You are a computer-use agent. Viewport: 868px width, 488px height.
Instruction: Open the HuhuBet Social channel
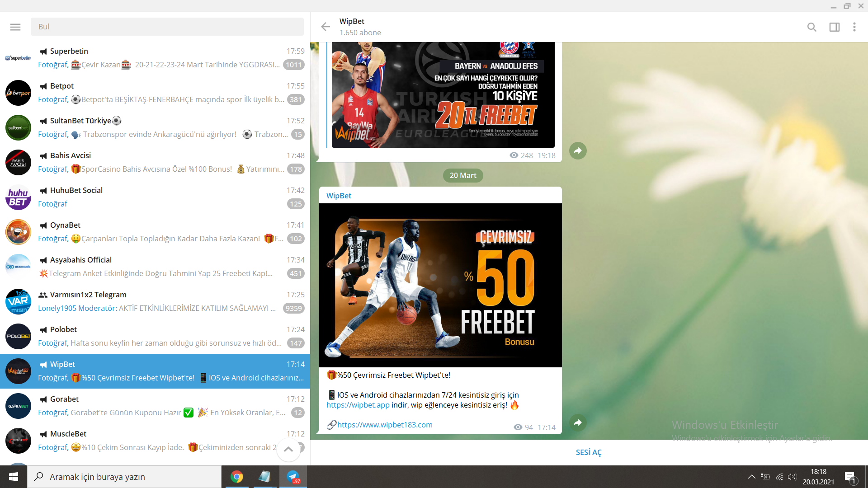pos(155,197)
